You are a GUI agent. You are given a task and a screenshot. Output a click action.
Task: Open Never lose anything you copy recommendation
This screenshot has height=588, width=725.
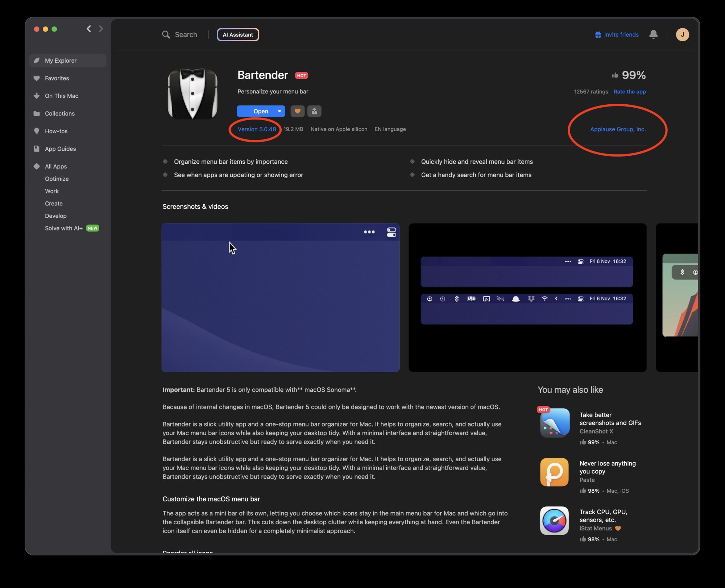pyautogui.click(x=608, y=467)
